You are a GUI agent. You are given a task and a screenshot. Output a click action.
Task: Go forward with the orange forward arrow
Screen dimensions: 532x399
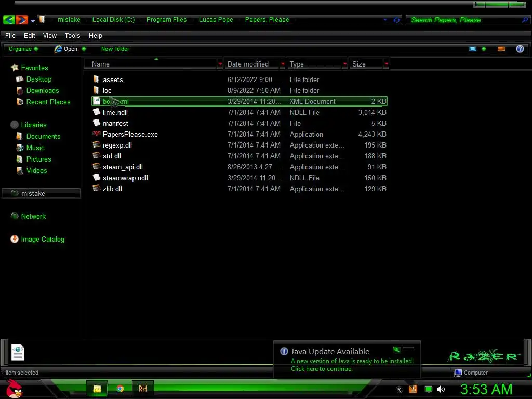coord(22,20)
